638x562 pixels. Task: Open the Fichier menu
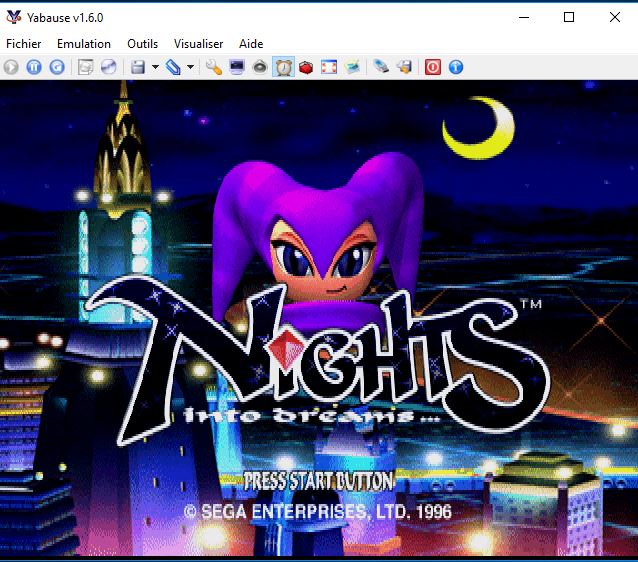tap(24, 44)
